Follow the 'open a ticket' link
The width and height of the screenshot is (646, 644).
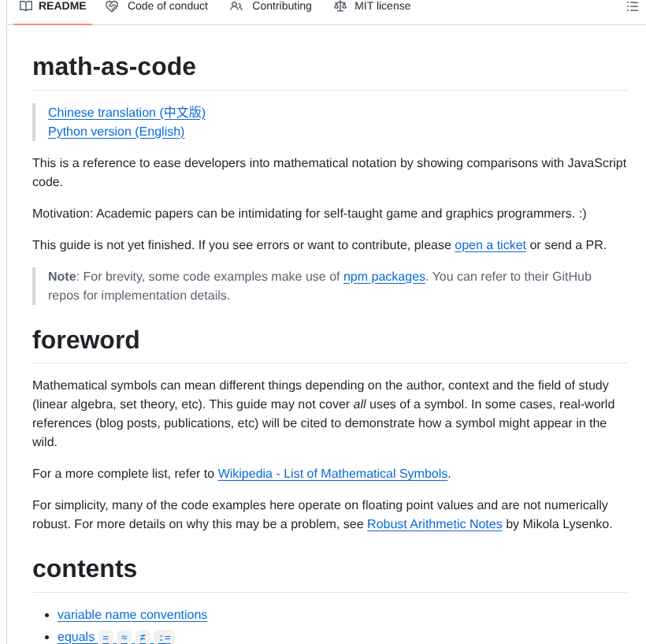(x=490, y=245)
